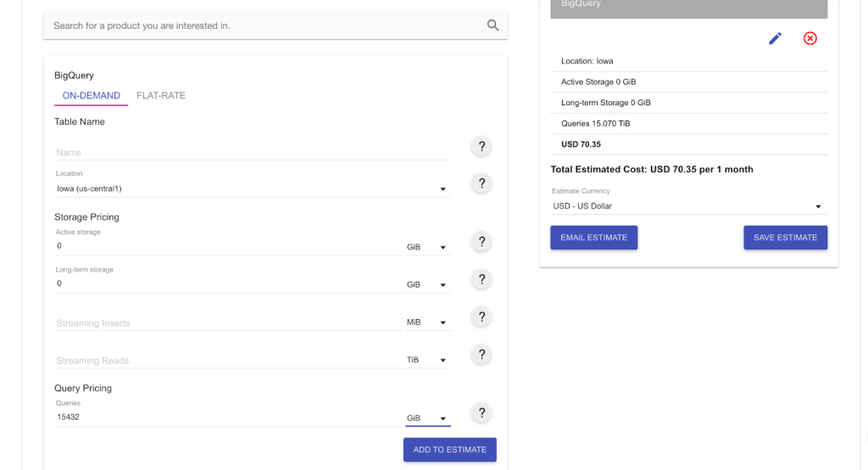Open help for Location field

(481, 183)
